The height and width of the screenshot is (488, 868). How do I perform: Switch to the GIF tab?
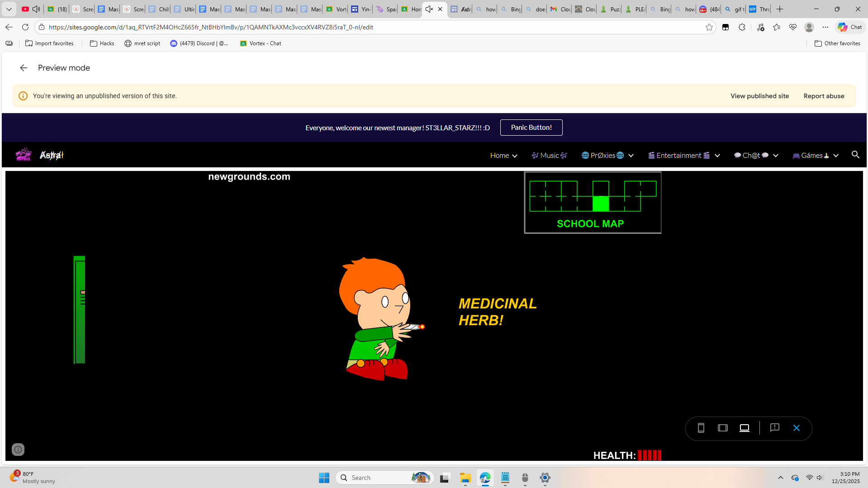[x=759, y=9]
